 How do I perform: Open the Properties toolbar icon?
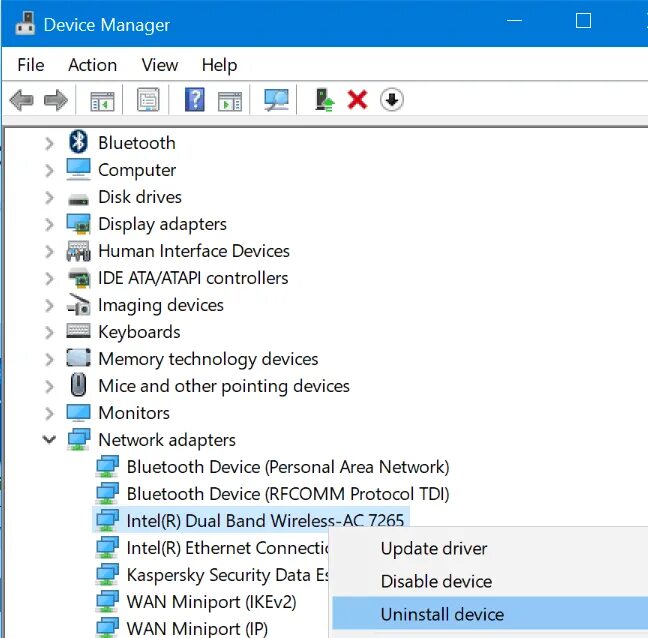148,100
